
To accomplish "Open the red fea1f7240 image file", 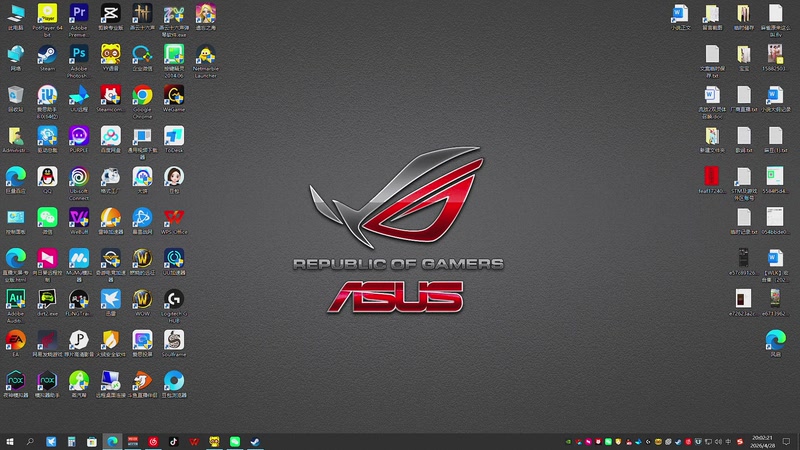I will pos(711,177).
